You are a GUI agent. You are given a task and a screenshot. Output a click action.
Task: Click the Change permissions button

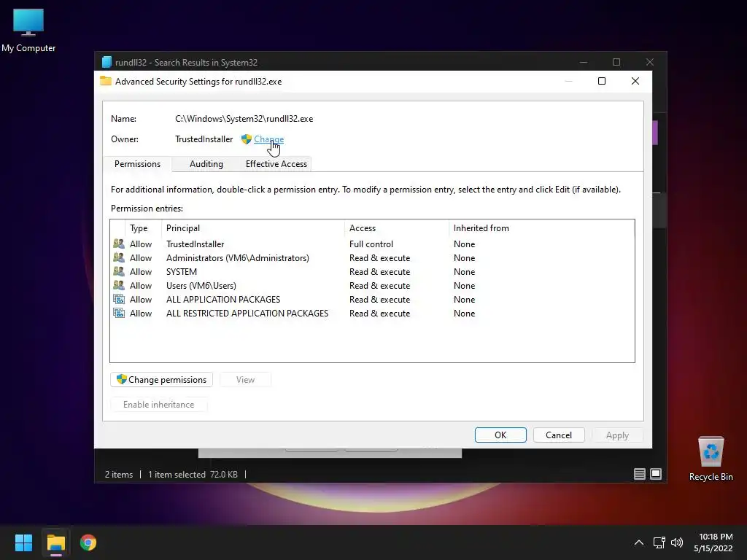click(x=161, y=379)
